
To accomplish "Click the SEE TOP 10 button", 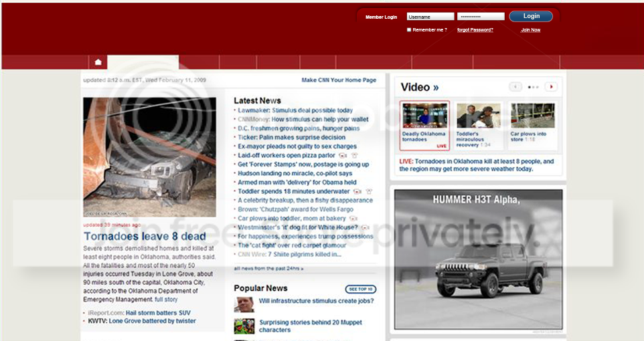I will click(x=361, y=290).
